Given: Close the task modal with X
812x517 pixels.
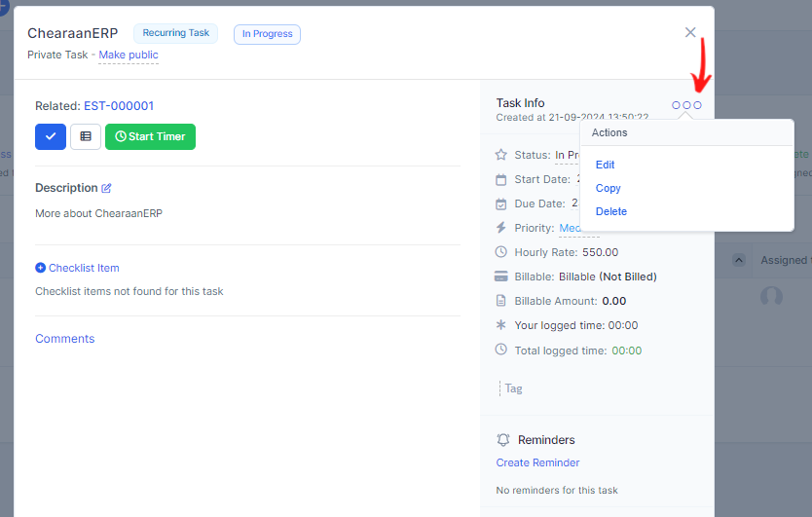Looking at the screenshot, I should pyautogui.click(x=690, y=32).
